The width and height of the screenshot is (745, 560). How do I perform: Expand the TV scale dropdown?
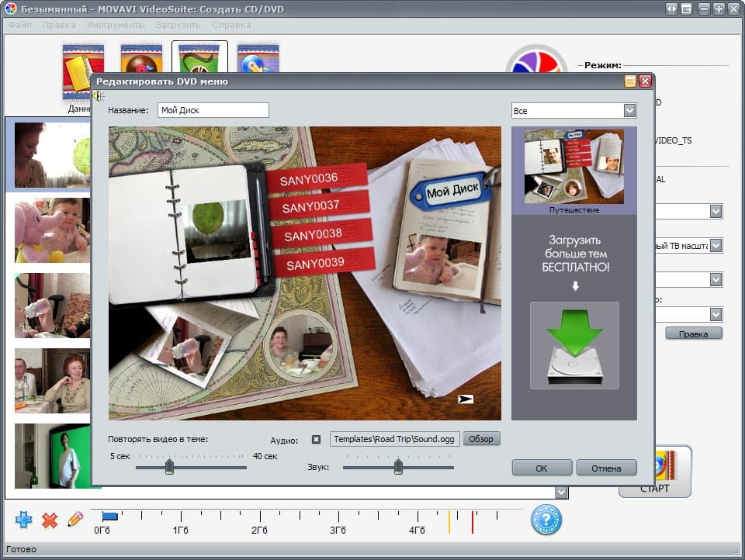click(716, 246)
